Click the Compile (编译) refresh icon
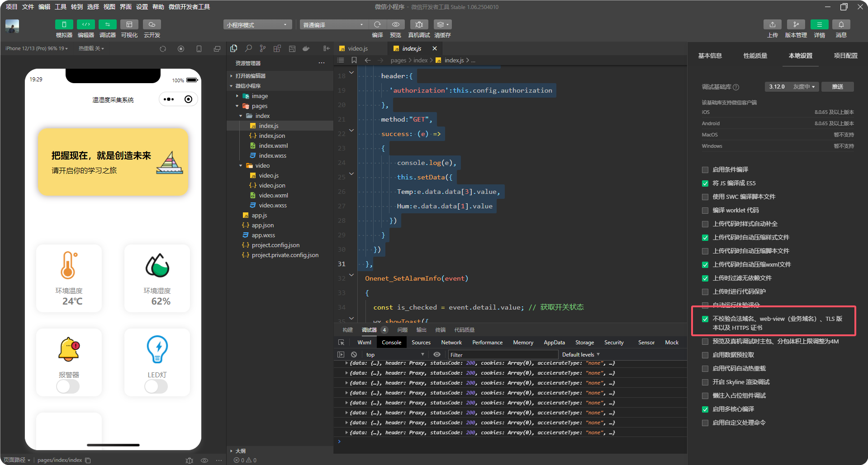 point(377,24)
